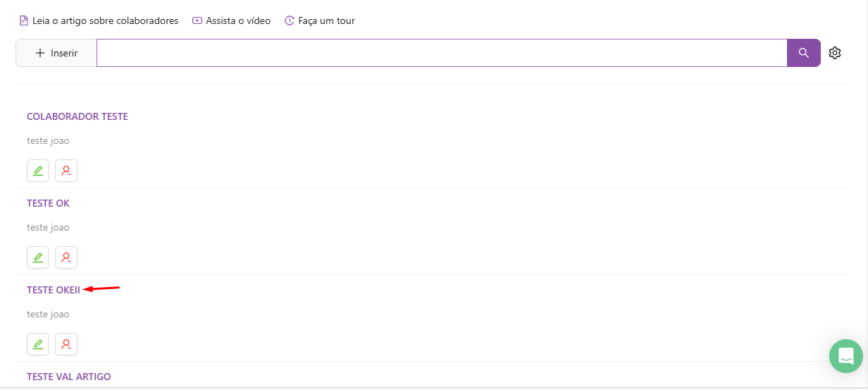Viewport: 868px width, 390px height.
Task: Click the purple search magnifier button
Action: click(x=803, y=53)
